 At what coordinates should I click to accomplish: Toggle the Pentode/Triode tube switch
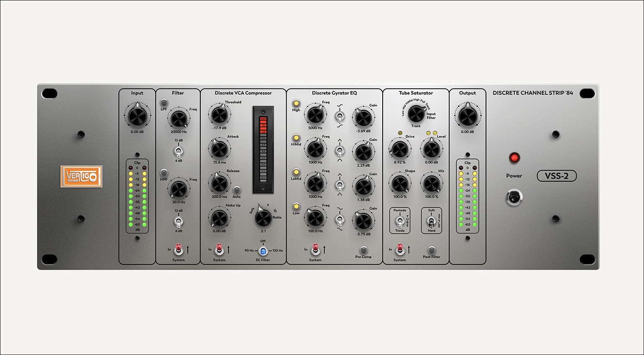pos(400,221)
